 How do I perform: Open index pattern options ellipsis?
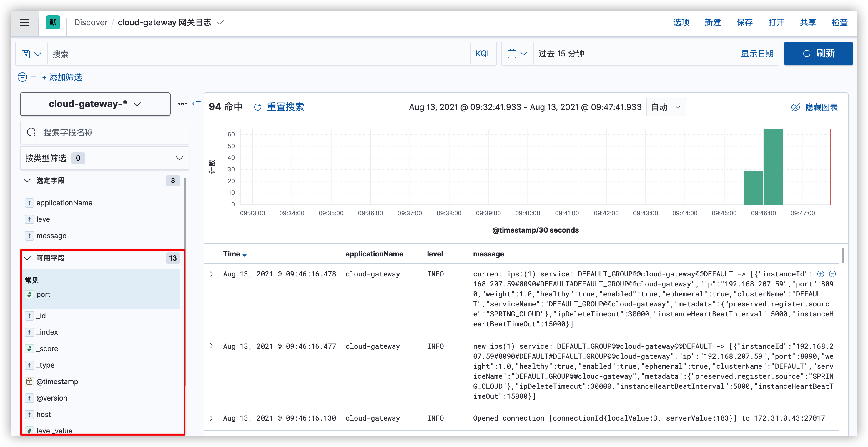tap(182, 104)
